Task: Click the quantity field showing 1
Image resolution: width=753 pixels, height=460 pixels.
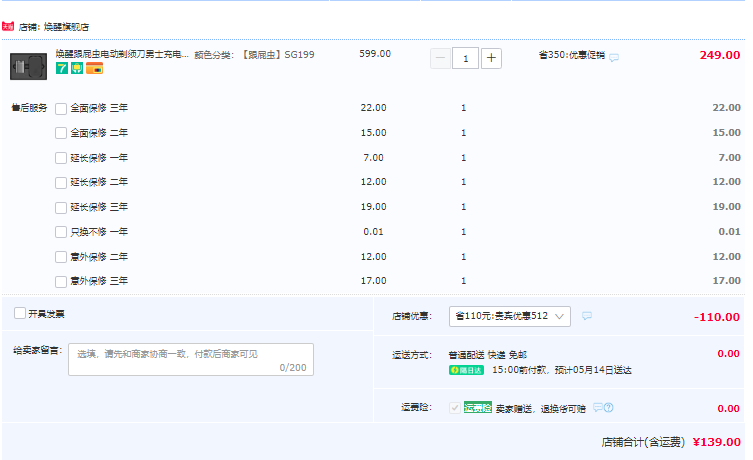Action: [465, 59]
